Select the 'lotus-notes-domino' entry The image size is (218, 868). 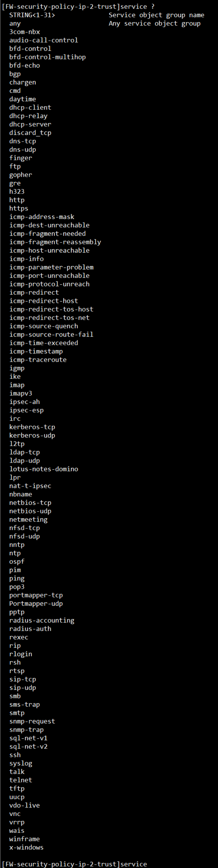(x=43, y=469)
